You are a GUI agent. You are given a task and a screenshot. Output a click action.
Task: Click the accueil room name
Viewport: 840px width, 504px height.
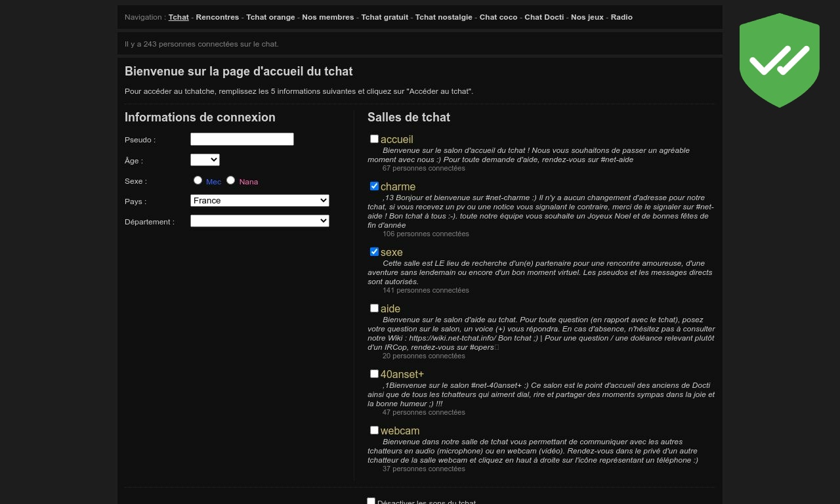click(x=397, y=139)
